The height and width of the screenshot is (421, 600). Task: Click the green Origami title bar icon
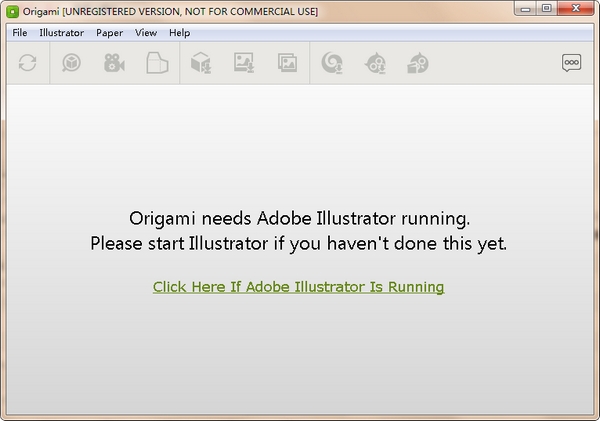[x=13, y=12]
